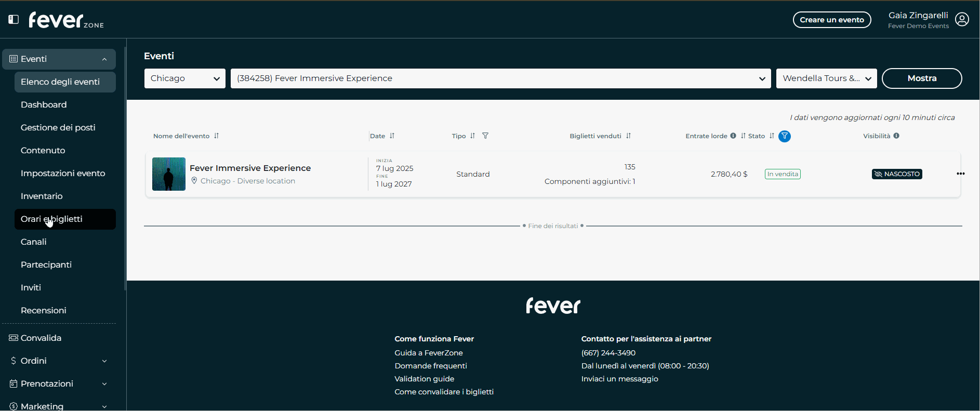
Task: Click the Ordini dollar icon
Action: pos(14,361)
